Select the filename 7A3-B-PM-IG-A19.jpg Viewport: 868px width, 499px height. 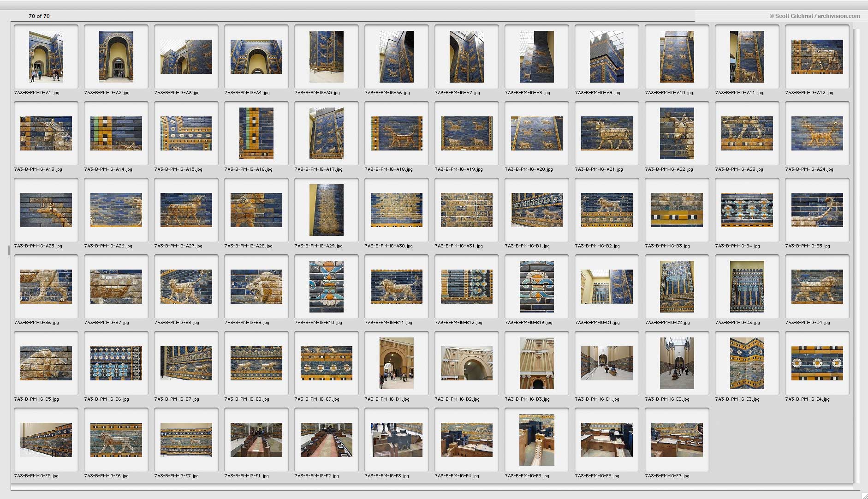(458, 169)
